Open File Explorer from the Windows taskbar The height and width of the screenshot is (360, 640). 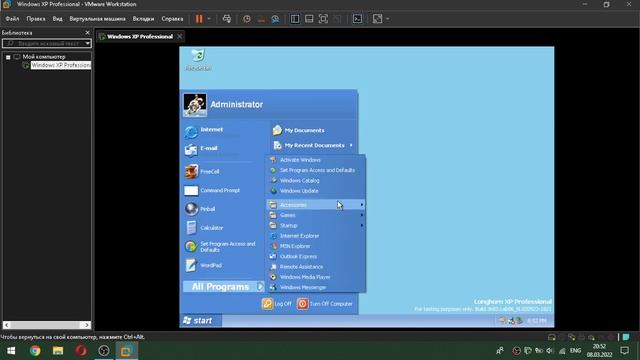(x=58, y=350)
